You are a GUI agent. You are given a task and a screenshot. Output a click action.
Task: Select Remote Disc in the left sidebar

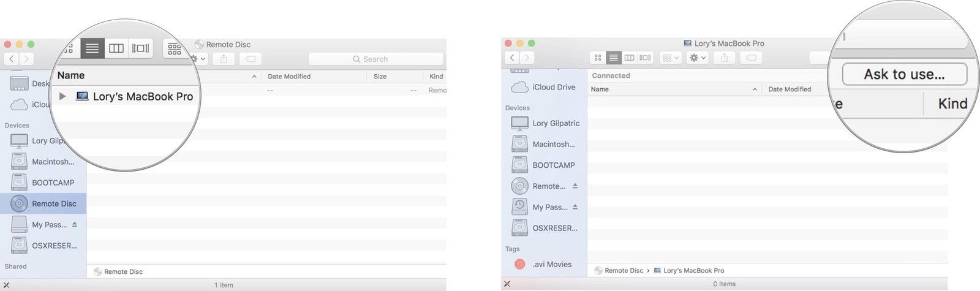coord(54,203)
